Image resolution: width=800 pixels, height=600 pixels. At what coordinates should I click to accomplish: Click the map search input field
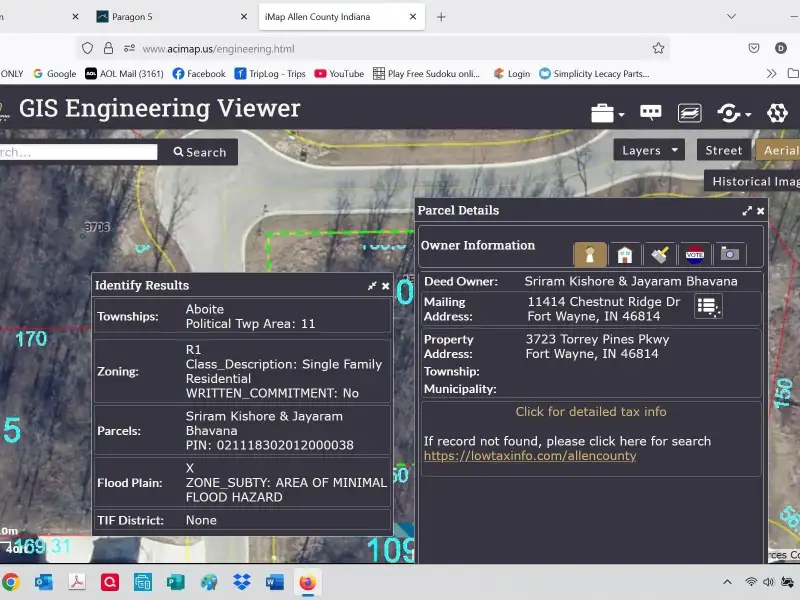[x=78, y=152]
